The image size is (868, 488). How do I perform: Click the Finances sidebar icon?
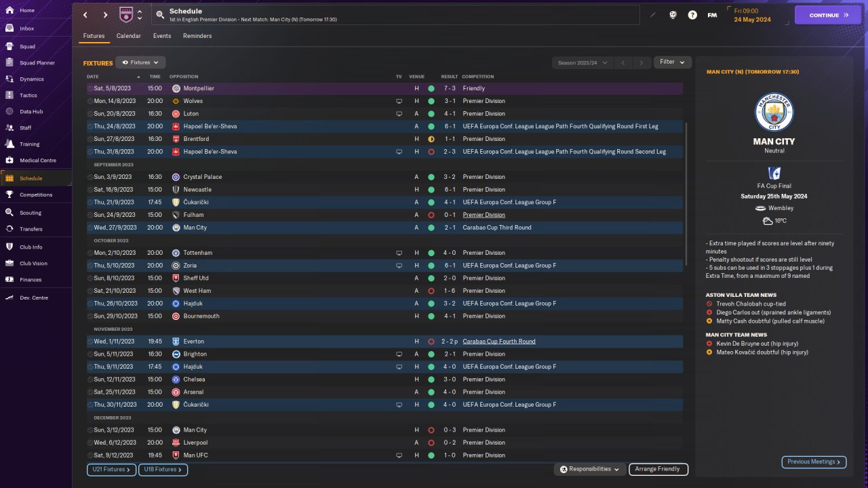[9, 279]
